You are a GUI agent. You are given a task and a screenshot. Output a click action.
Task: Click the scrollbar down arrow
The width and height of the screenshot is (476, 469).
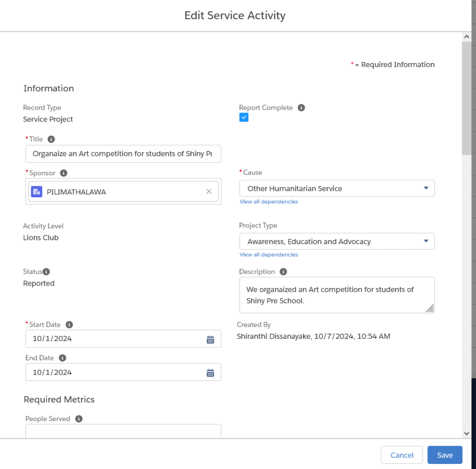click(x=467, y=434)
